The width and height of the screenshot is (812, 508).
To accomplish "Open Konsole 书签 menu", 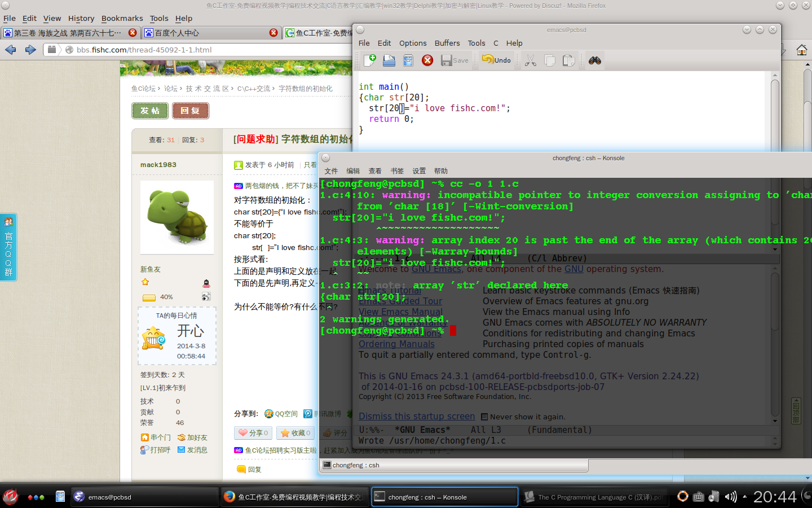I will click(397, 171).
